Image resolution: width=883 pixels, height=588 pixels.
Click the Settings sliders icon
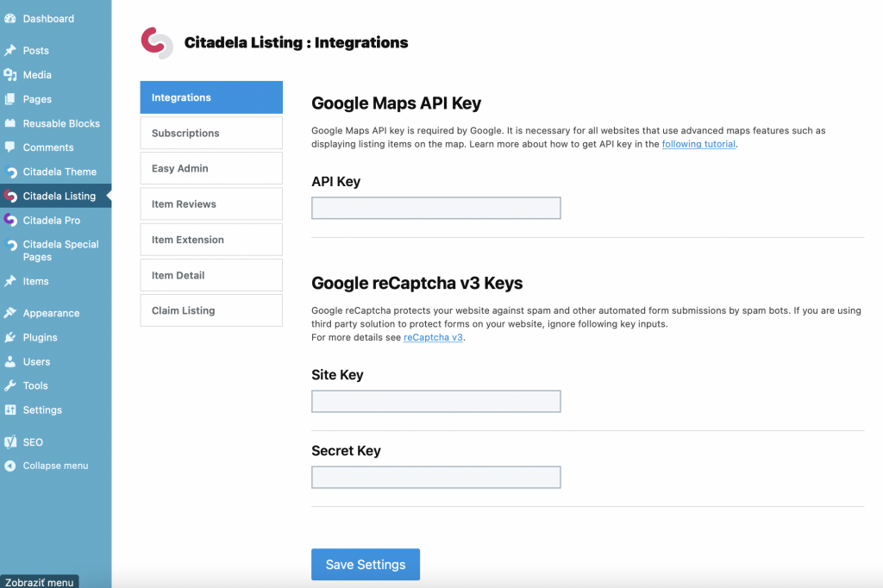(x=10, y=410)
